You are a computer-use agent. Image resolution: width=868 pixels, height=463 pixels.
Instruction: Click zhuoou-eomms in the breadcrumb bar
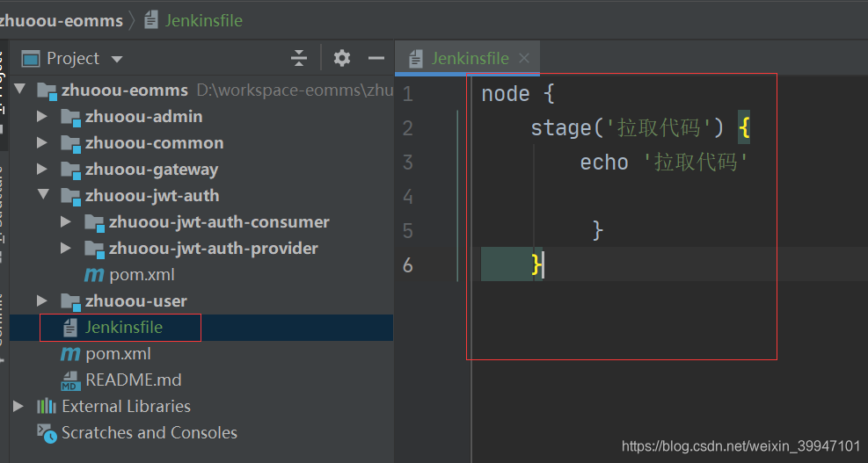point(61,21)
